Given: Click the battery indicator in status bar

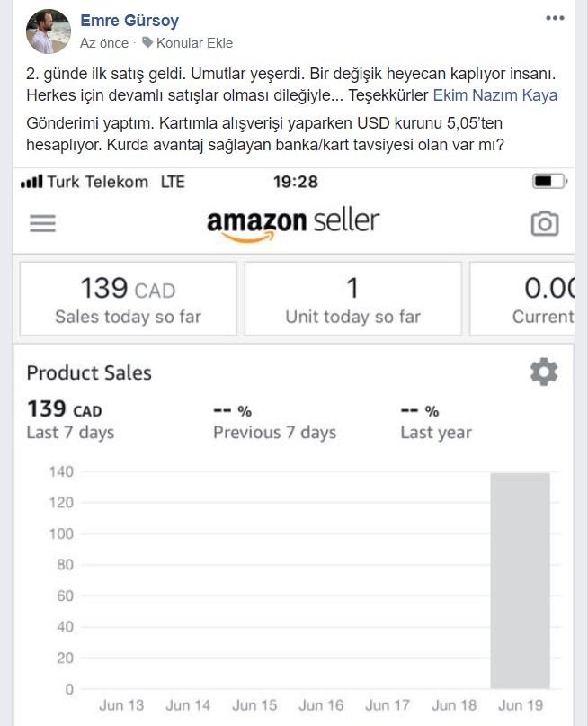Looking at the screenshot, I should coord(549,181).
